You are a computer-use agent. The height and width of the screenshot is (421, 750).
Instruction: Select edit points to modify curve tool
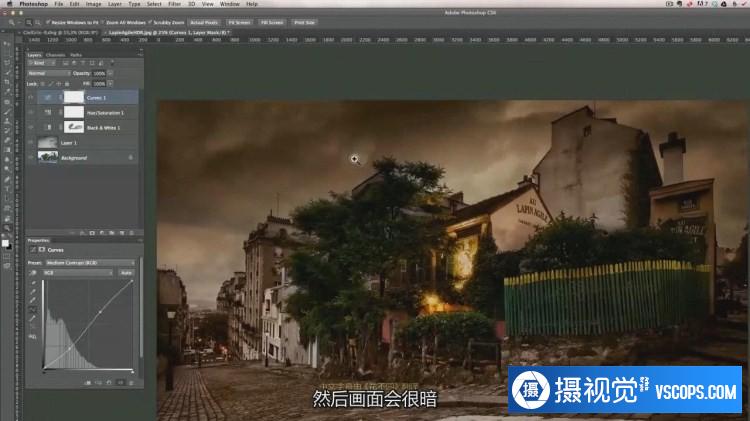pos(33,310)
